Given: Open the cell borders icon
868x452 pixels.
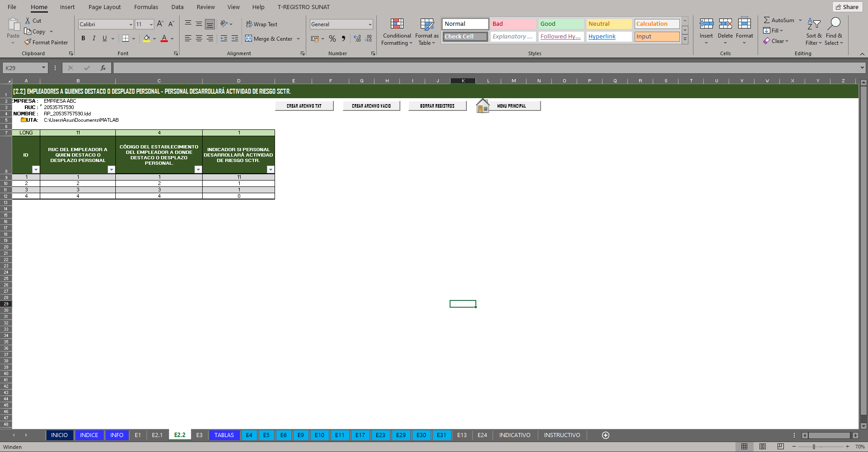Looking at the screenshot, I should [126, 38].
